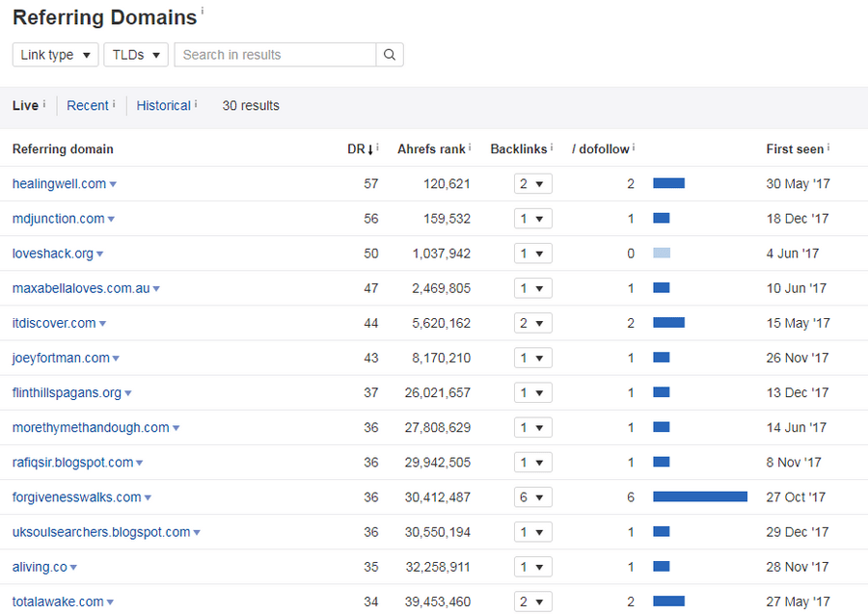Open the uksoulsearchers.blogspot.com link
This screenshot has width=868, height=615.
[101, 532]
